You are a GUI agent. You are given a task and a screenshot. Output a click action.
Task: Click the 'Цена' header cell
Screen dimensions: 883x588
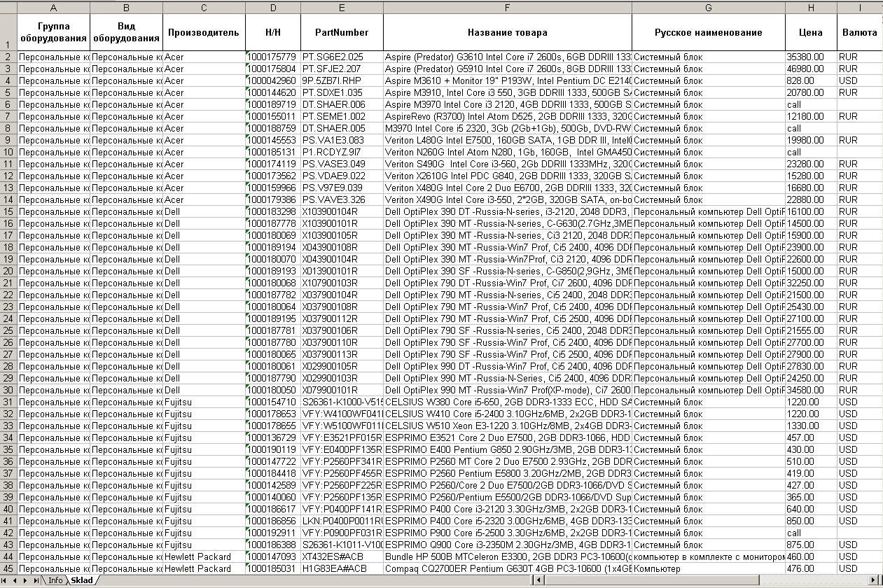[x=811, y=32]
